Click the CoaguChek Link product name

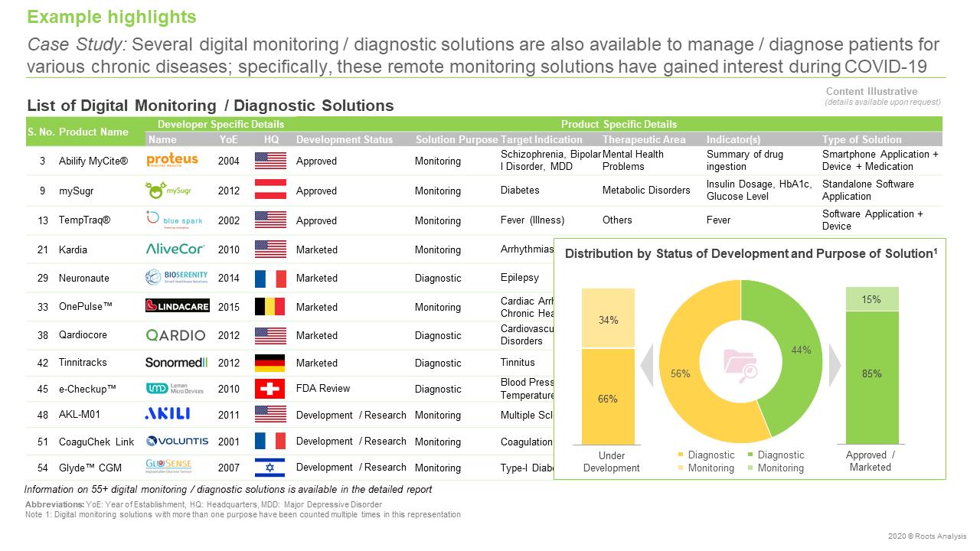(96, 442)
